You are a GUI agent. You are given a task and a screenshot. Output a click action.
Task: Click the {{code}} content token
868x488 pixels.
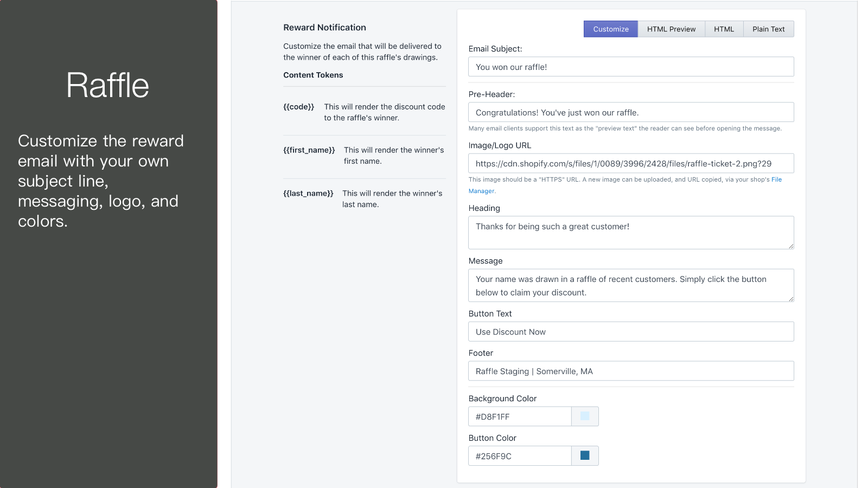tap(299, 107)
